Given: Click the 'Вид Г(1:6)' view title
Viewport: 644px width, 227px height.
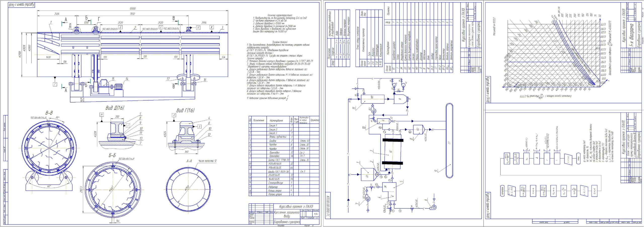Looking at the screenshot, I should tap(185, 110).
